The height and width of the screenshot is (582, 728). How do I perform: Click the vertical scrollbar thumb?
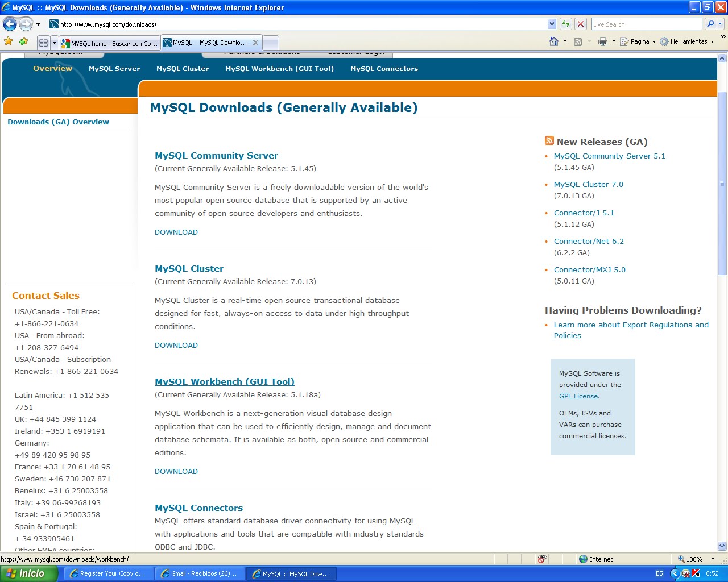pos(722,183)
